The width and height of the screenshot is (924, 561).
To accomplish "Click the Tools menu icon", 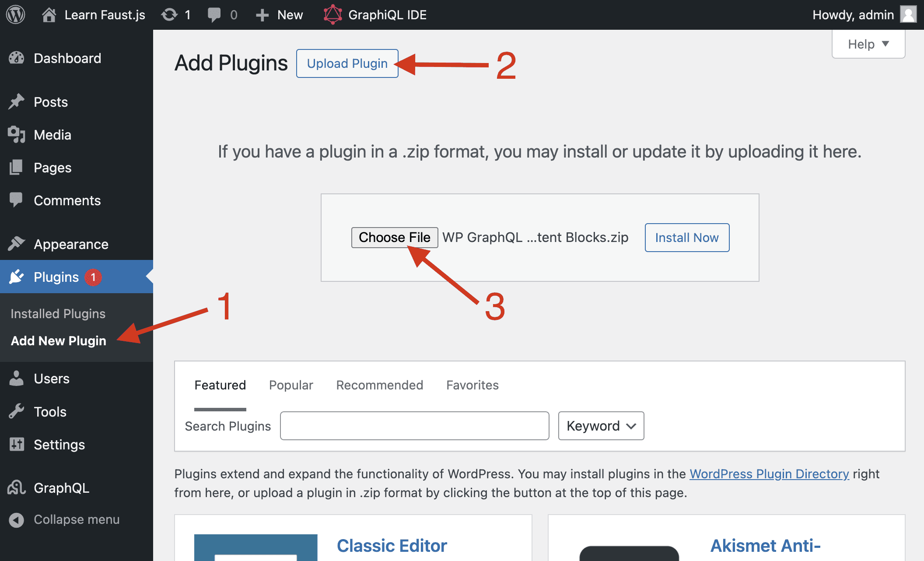I will (17, 410).
